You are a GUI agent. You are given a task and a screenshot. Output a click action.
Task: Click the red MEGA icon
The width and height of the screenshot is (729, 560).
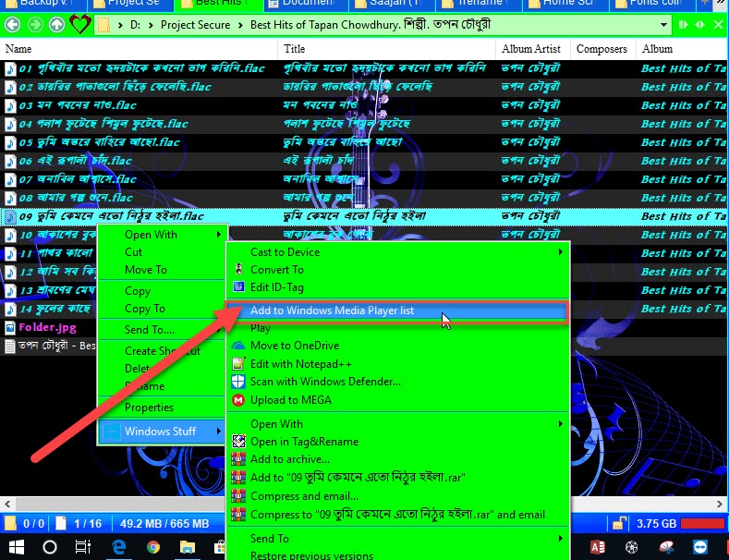[x=238, y=400]
